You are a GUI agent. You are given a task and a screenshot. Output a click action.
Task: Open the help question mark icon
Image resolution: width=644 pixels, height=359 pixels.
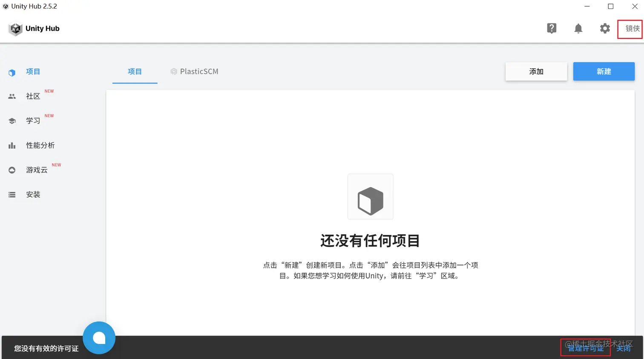(x=552, y=29)
